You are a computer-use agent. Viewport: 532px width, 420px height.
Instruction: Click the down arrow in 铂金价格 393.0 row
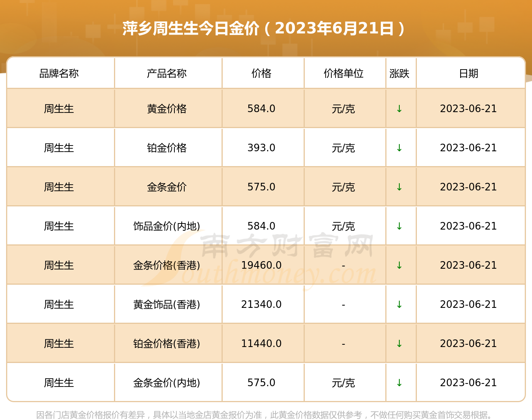tap(399, 148)
